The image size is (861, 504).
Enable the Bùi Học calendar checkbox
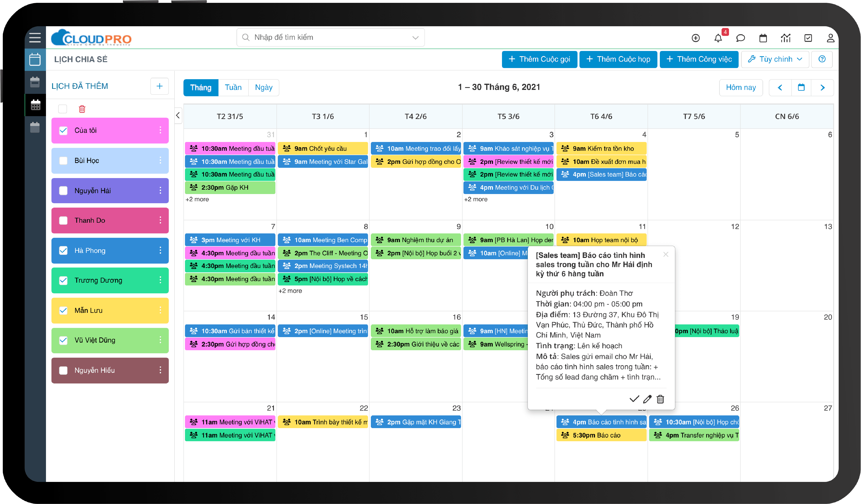click(x=63, y=161)
